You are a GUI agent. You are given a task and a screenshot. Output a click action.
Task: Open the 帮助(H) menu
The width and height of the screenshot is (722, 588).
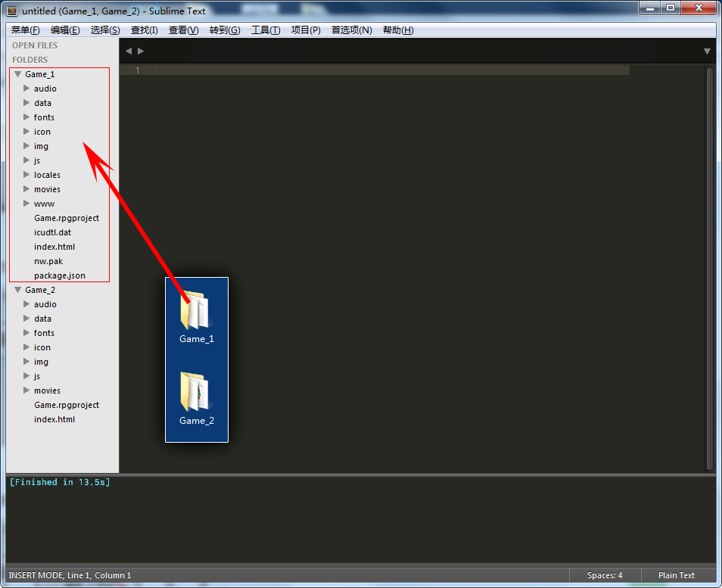pos(398,30)
